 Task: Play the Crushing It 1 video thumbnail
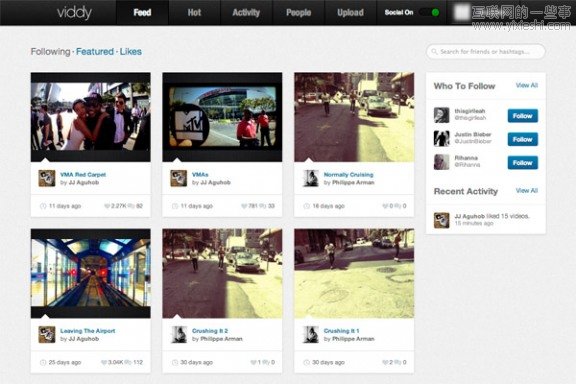[x=354, y=273]
